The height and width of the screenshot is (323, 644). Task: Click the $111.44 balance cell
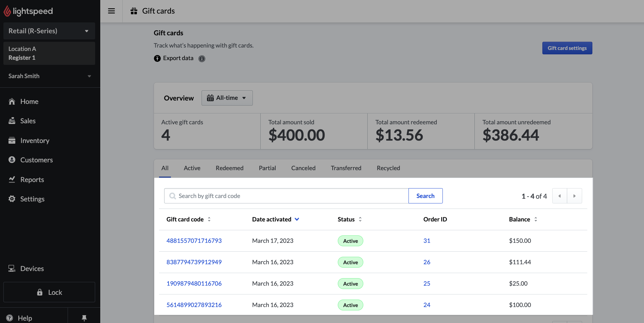point(520,262)
